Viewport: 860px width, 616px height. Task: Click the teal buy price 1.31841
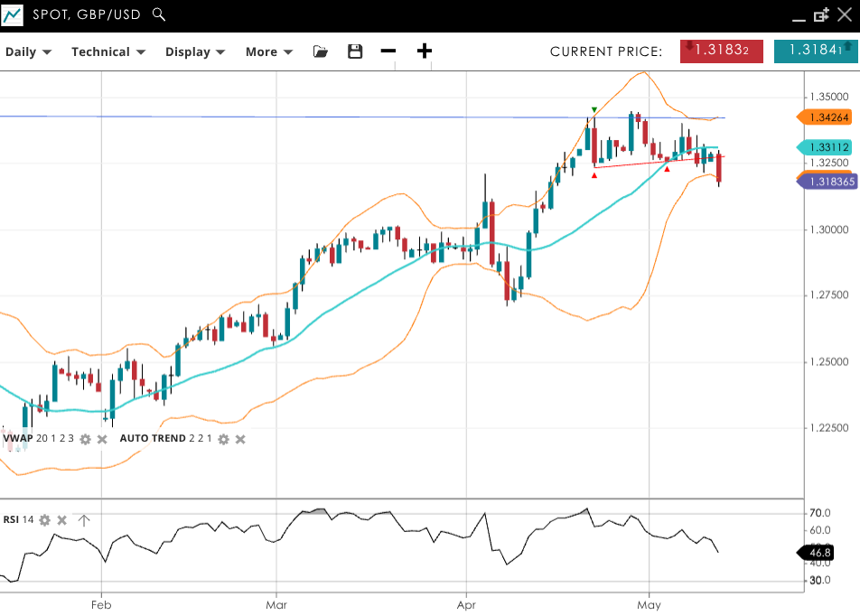pyautogui.click(x=815, y=51)
